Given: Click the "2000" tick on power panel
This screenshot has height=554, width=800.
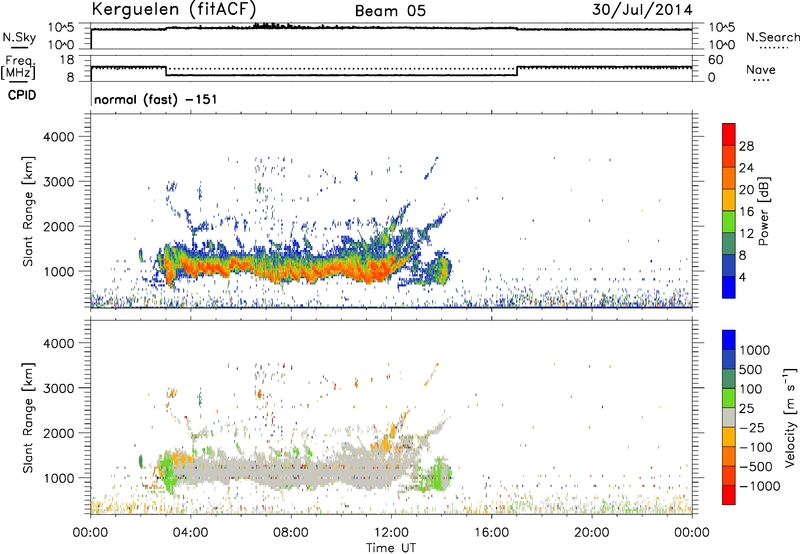Looking at the screenshot, I should 59,226.
